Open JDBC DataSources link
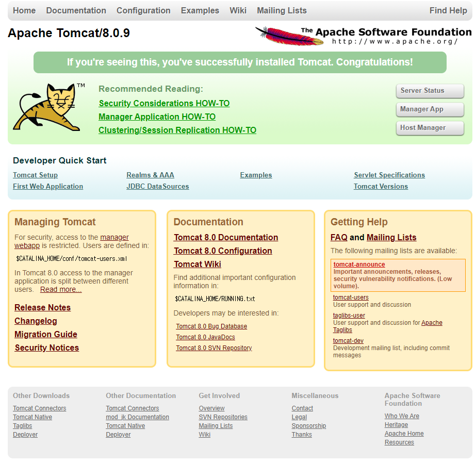The height and width of the screenshot is (463, 476). coord(158,186)
